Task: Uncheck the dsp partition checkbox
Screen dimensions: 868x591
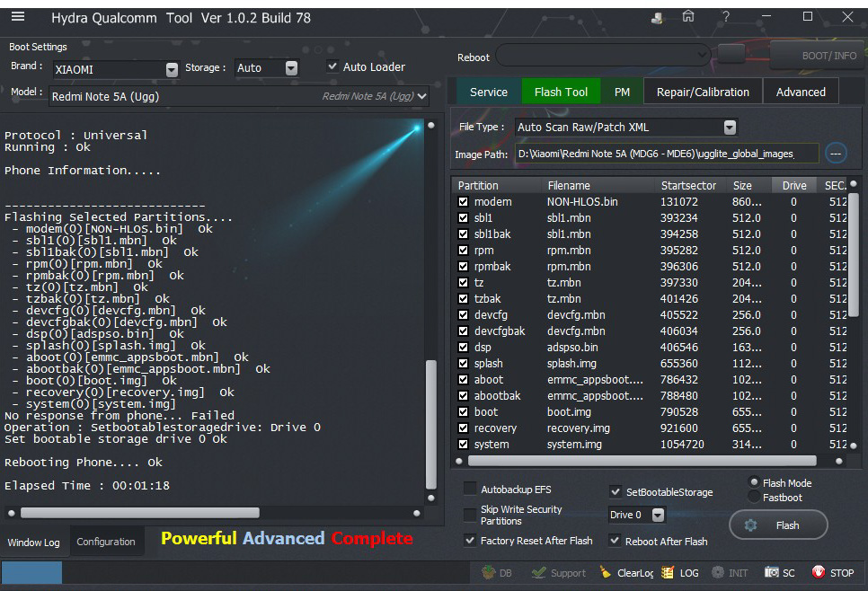Action: [x=464, y=348]
